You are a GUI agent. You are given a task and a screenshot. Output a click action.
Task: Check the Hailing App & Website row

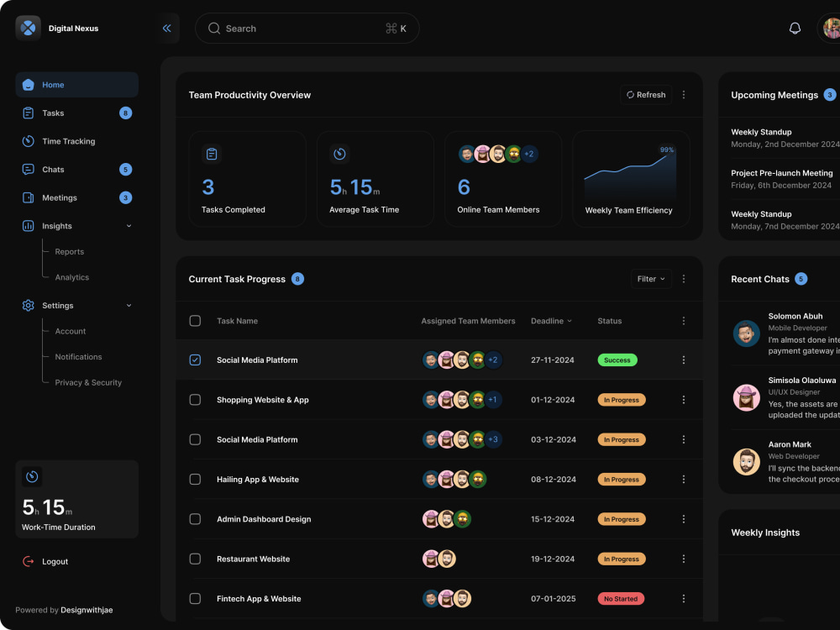click(195, 480)
